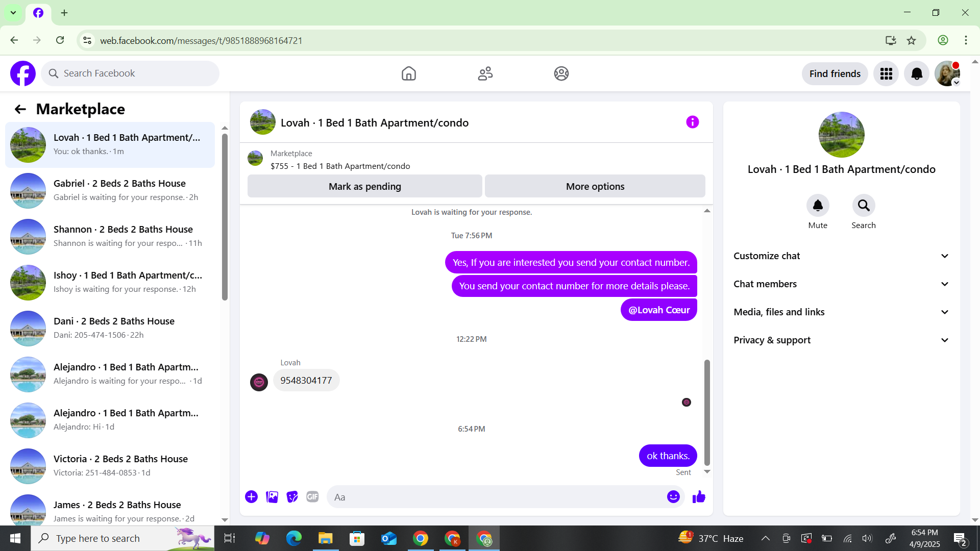The image size is (980, 551).
Task: View site information icon in address bar
Action: pyautogui.click(x=87, y=40)
